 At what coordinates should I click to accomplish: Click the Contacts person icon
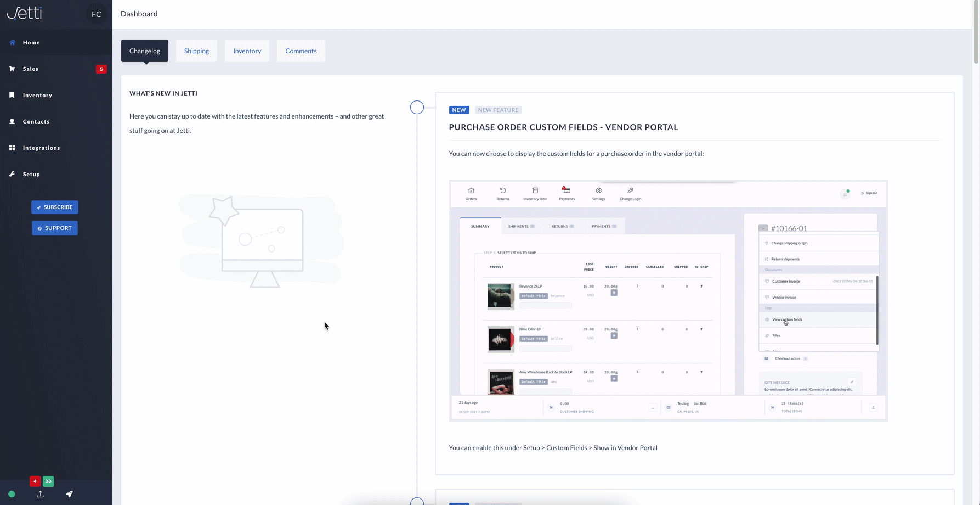point(12,121)
